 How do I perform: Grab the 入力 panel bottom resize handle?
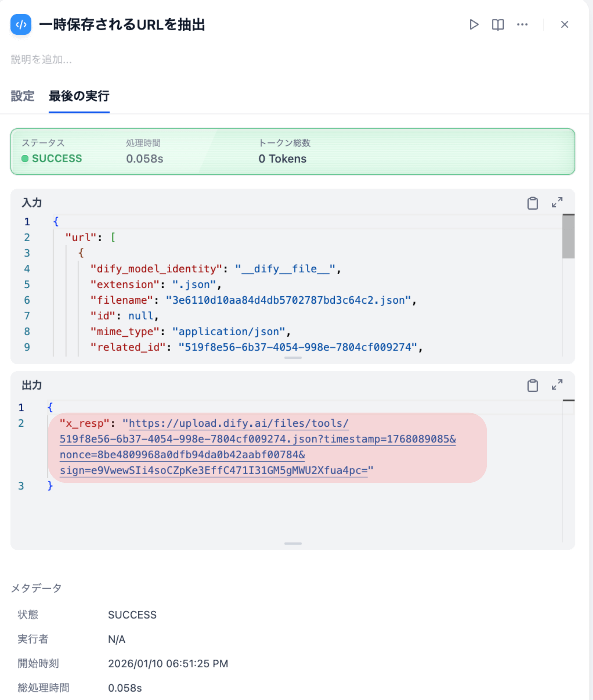click(293, 357)
